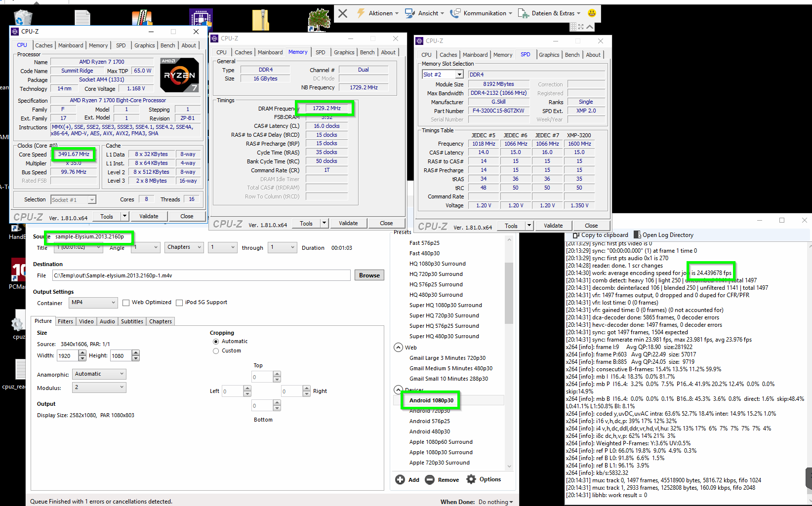Click Browse for destination file
The image size is (812, 506).
click(x=369, y=275)
